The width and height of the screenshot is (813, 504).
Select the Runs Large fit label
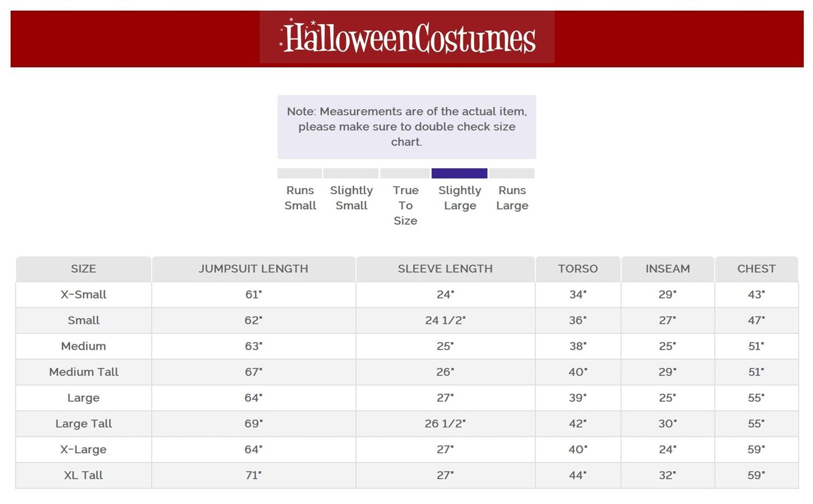[512, 198]
